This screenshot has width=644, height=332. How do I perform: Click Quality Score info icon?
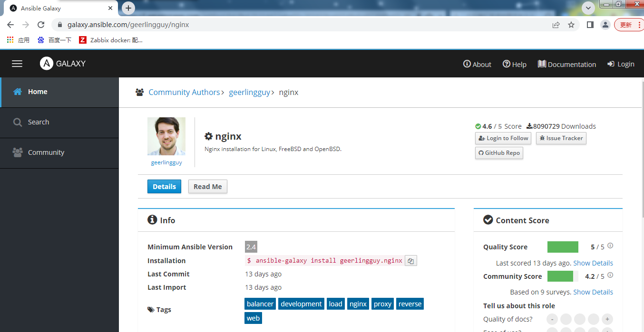tap(610, 246)
